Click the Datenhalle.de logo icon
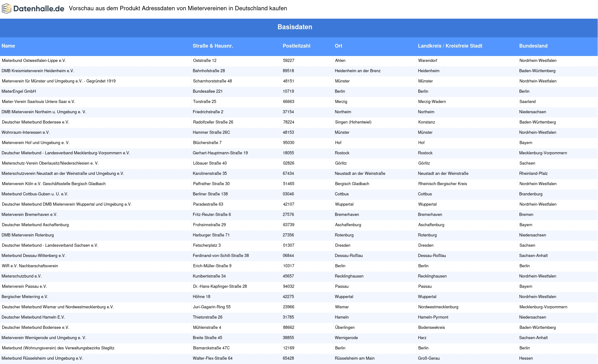 point(7,9)
